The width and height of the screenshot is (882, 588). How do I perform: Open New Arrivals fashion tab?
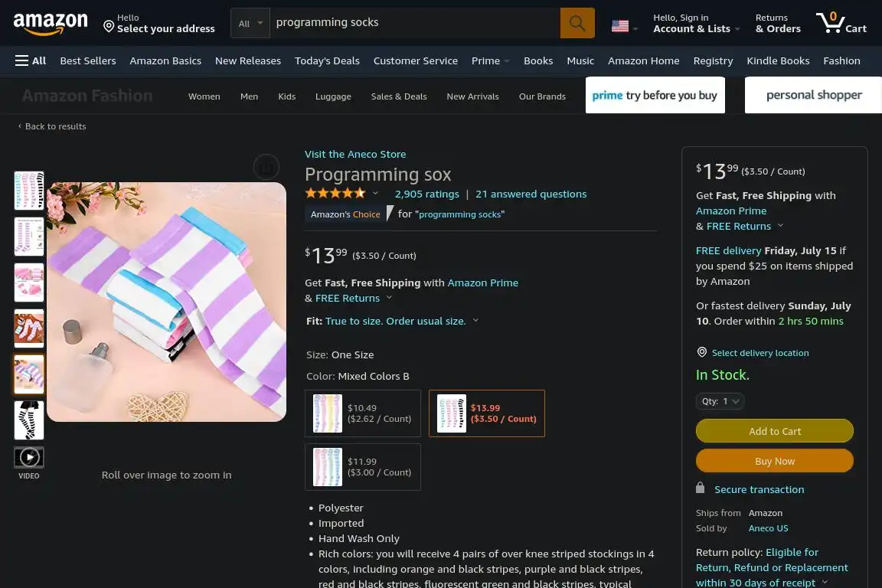[472, 96]
